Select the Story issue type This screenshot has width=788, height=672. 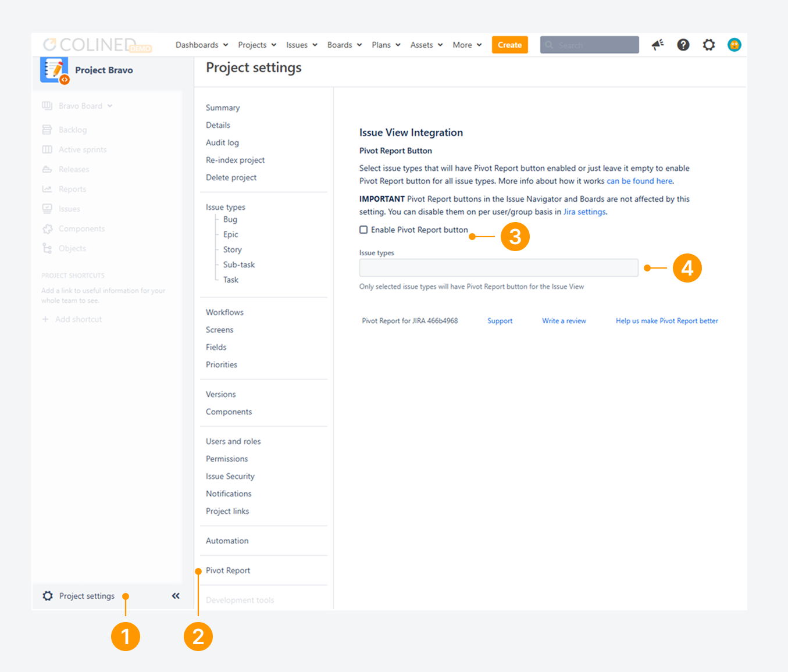(233, 249)
